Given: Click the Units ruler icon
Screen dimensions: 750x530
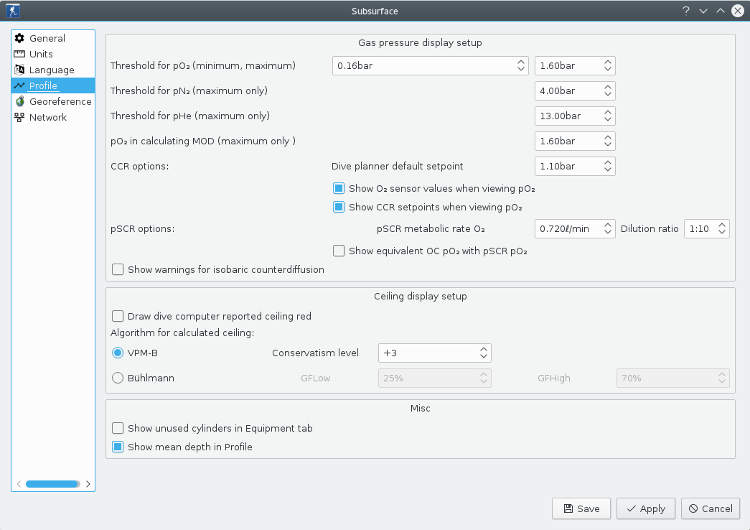Looking at the screenshot, I should click(x=19, y=54).
